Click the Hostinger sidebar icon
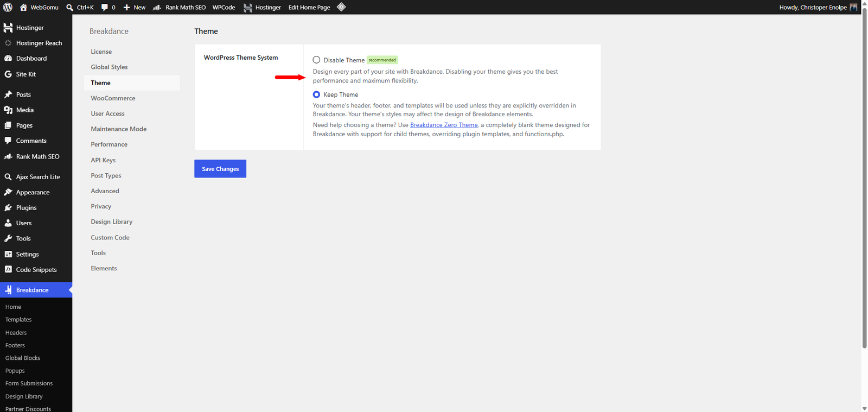Image resolution: width=868 pixels, height=412 pixels. point(8,28)
